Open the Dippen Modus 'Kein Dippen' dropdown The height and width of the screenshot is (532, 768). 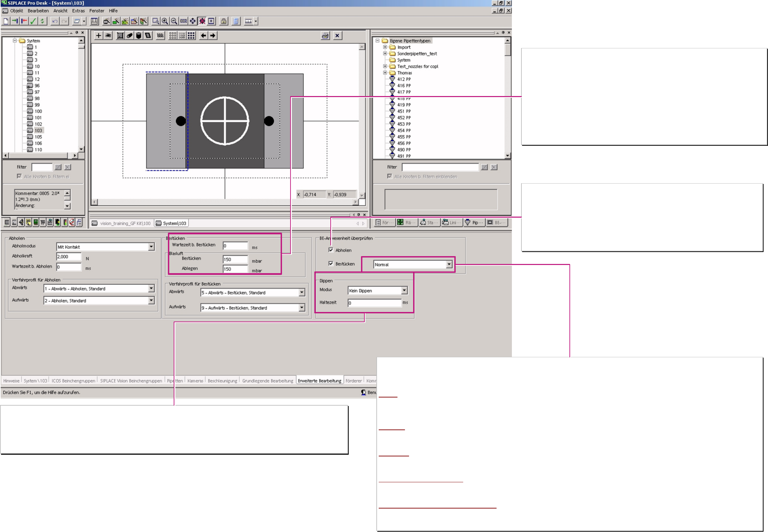[404, 291]
